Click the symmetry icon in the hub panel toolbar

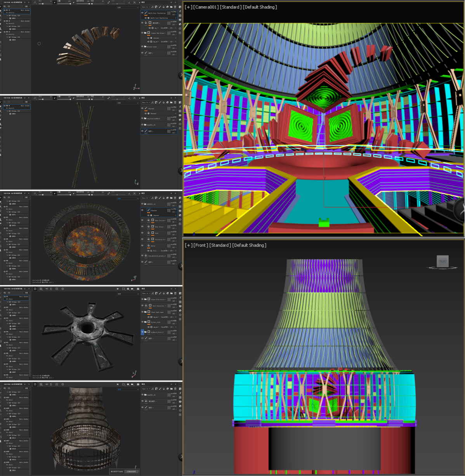pos(47,289)
